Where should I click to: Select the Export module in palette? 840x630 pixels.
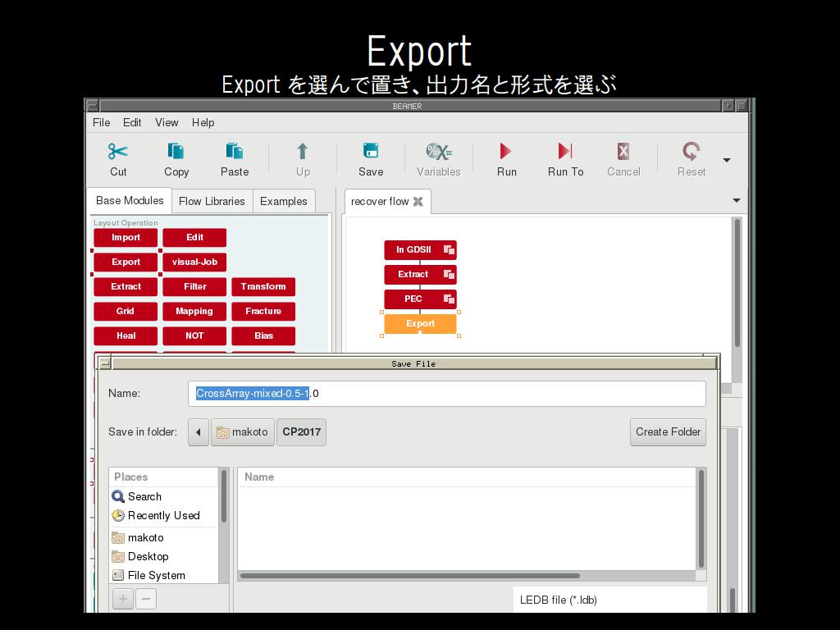126,262
